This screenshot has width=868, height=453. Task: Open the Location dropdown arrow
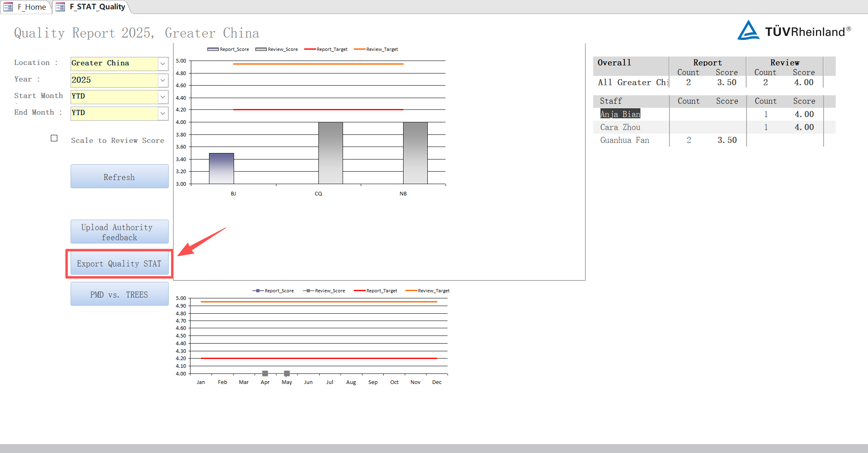163,63
